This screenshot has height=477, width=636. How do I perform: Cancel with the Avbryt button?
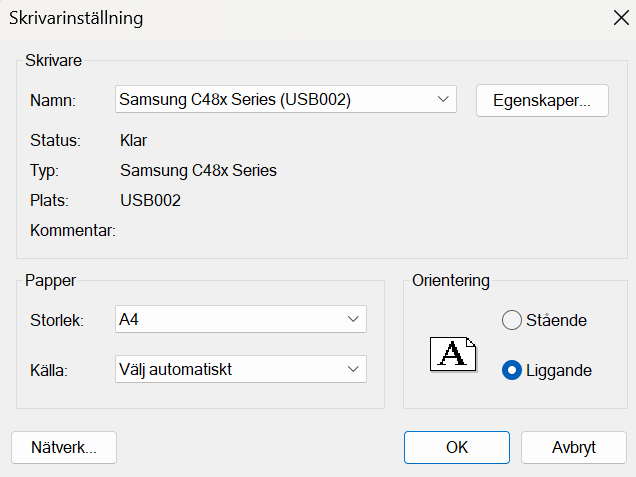pyautogui.click(x=574, y=447)
